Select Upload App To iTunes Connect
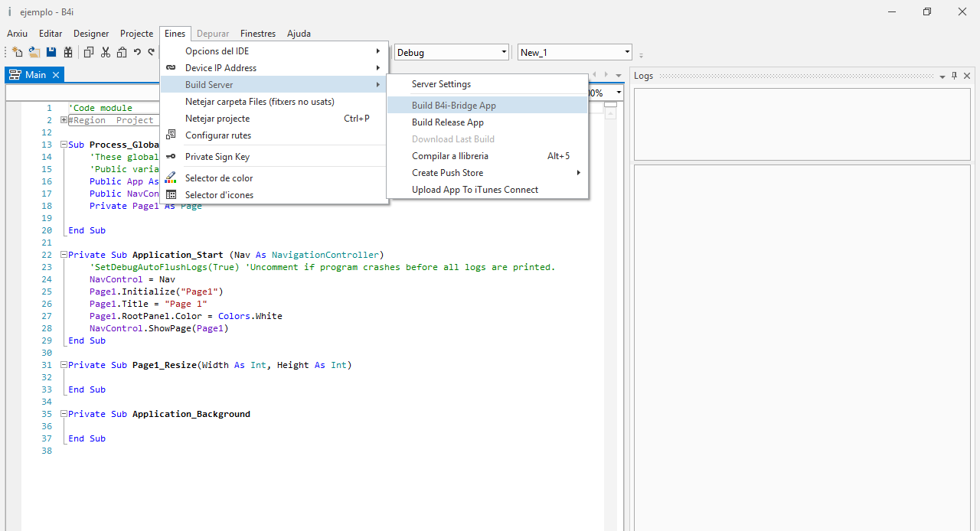Image resolution: width=980 pixels, height=531 pixels. point(475,190)
